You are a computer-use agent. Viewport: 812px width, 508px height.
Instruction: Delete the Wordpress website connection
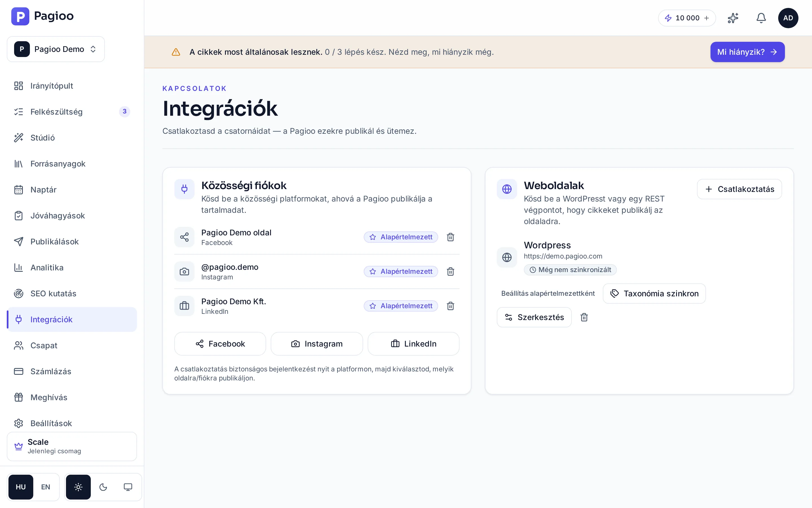[x=584, y=317]
